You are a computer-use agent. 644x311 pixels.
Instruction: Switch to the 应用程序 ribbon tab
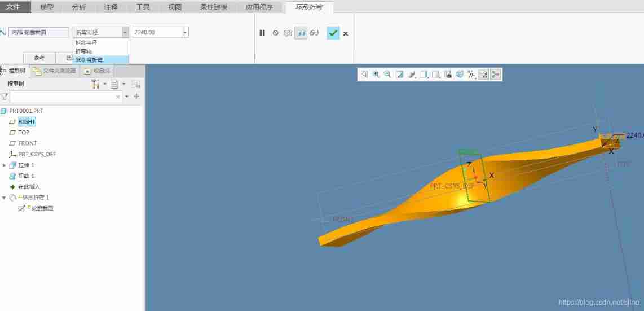click(259, 7)
